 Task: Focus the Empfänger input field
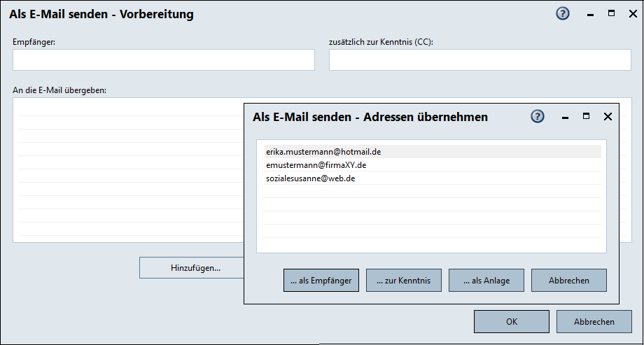164,60
